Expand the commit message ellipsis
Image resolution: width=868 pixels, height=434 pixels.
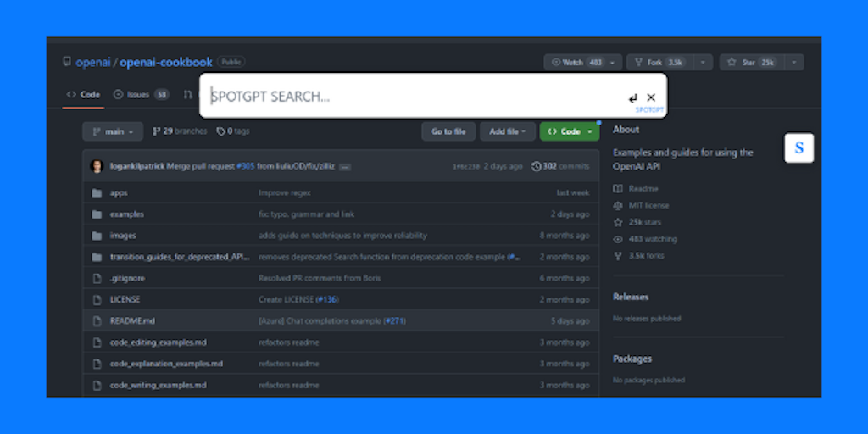[345, 167]
